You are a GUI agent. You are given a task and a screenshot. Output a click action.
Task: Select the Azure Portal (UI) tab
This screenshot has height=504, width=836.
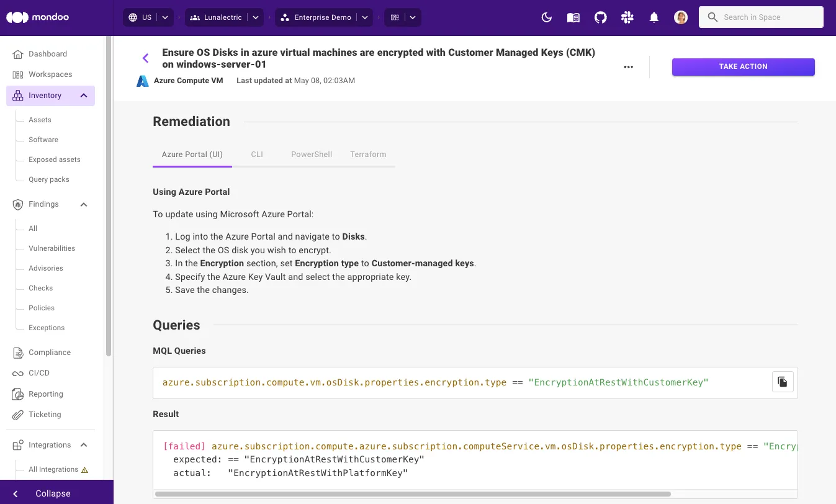click(192, 155)
